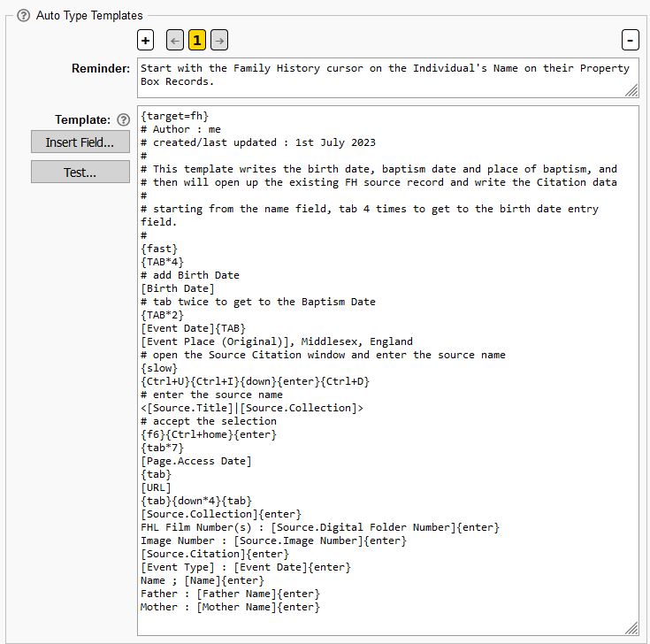Remove the template with the minus button
The height and width of the screenshot is (644, 650).
pyautogui.click(x=630, y=40)
